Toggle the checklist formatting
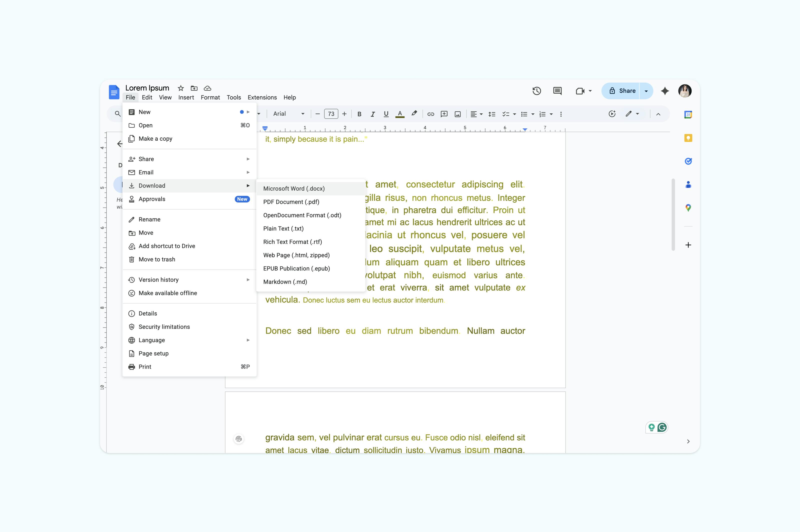This screenshot has height=532, width=800. click(505, 114)
